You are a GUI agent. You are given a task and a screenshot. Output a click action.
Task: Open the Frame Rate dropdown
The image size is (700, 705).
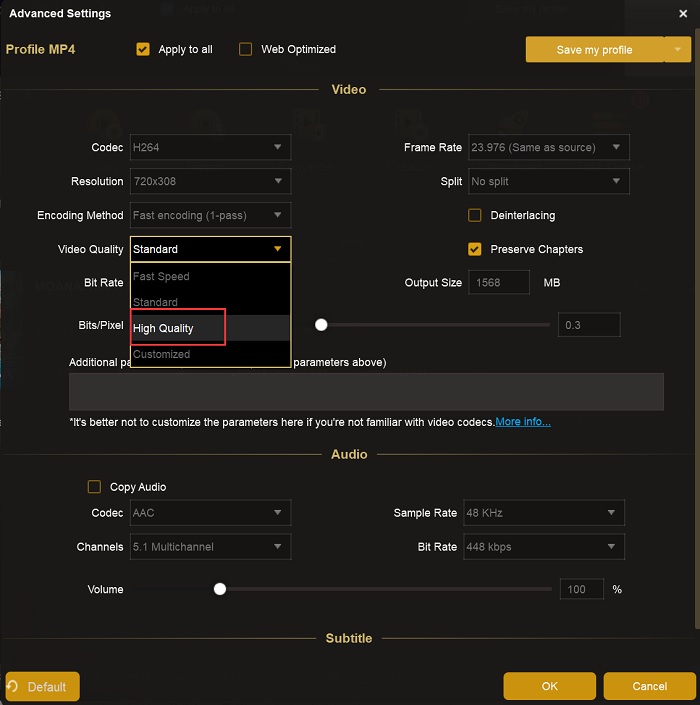[x=548, y=147]
